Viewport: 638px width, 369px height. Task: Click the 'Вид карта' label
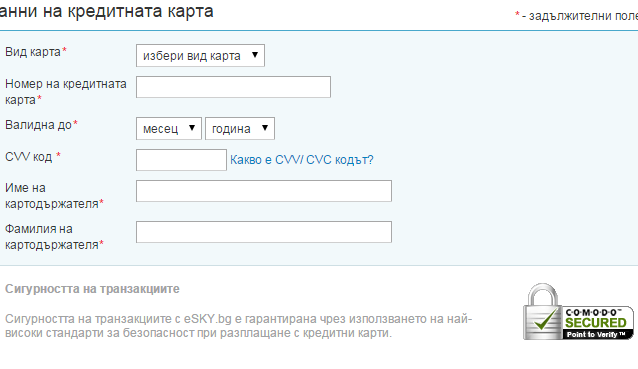click(x=36, y=52)
